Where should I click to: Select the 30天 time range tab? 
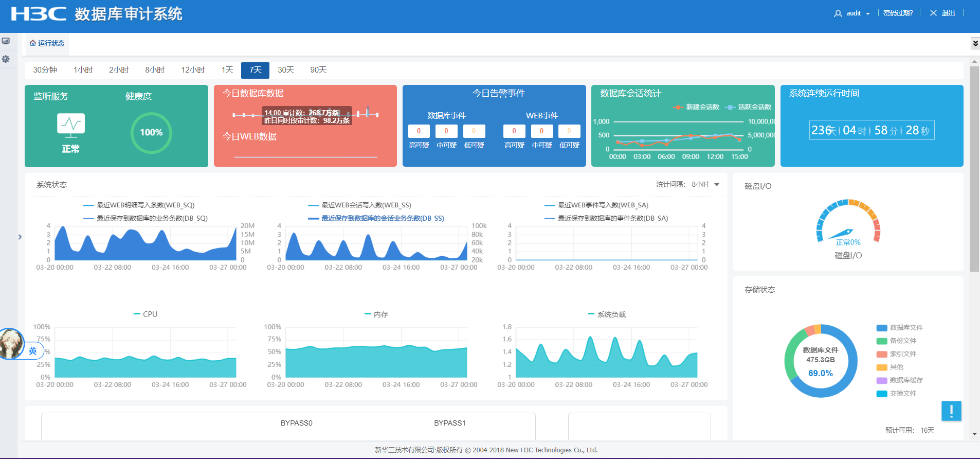tap(286, 70)
